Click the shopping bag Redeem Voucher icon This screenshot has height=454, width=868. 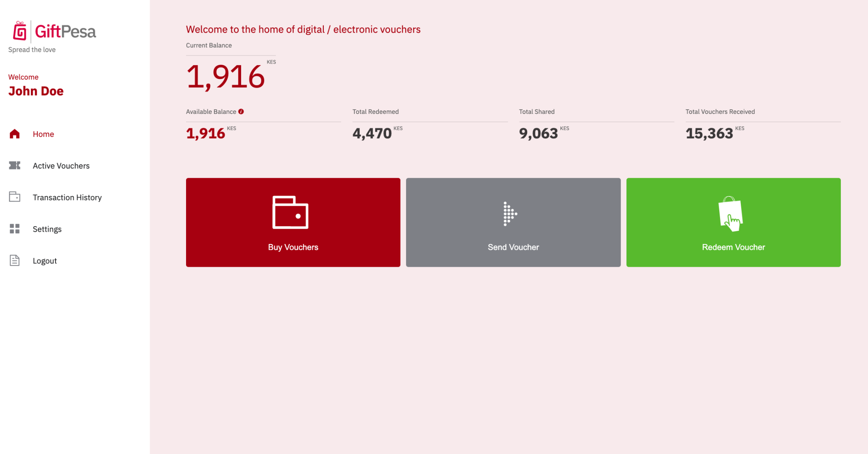(x=731, y=214)
